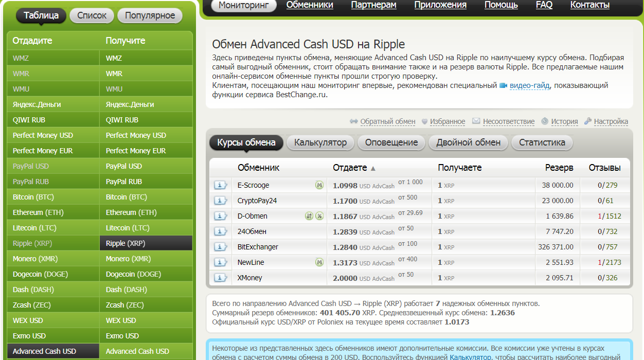This screenshot has width=644, height=360.
Task: Open the Помощь menu item
Action: [x=501, y=5]
